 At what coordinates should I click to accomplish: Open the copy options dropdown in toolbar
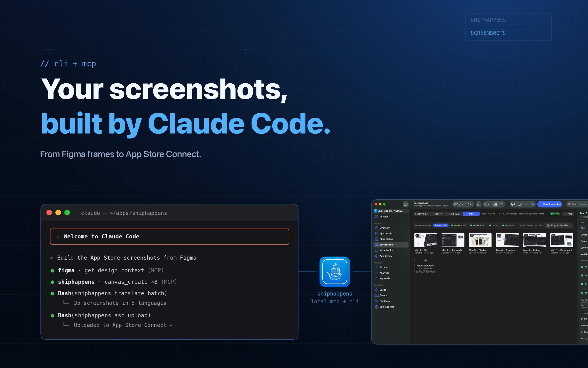coord(487,204)
